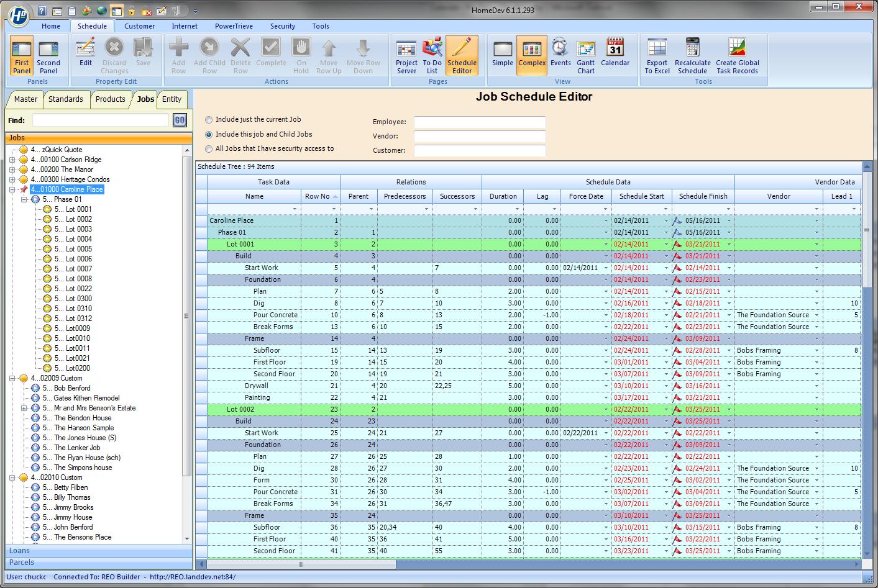Select 'Include this job and Child Jobs'

pyautogui.click(x=209, y=135)
